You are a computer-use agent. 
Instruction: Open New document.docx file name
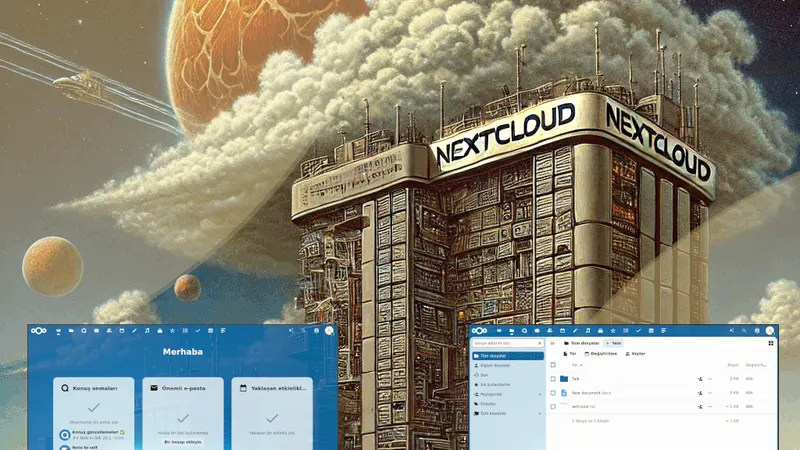click(591, 393)
